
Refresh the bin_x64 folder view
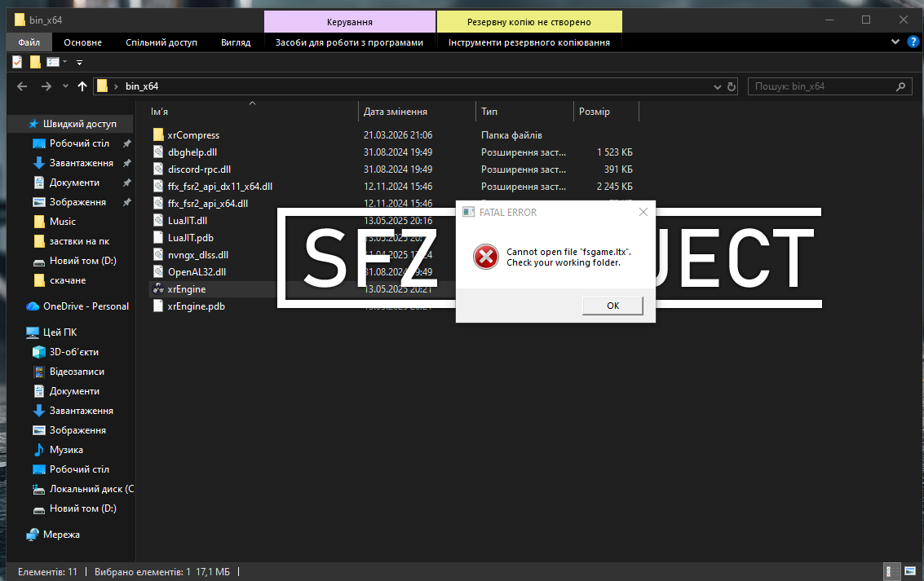click(x=731, y=86)
